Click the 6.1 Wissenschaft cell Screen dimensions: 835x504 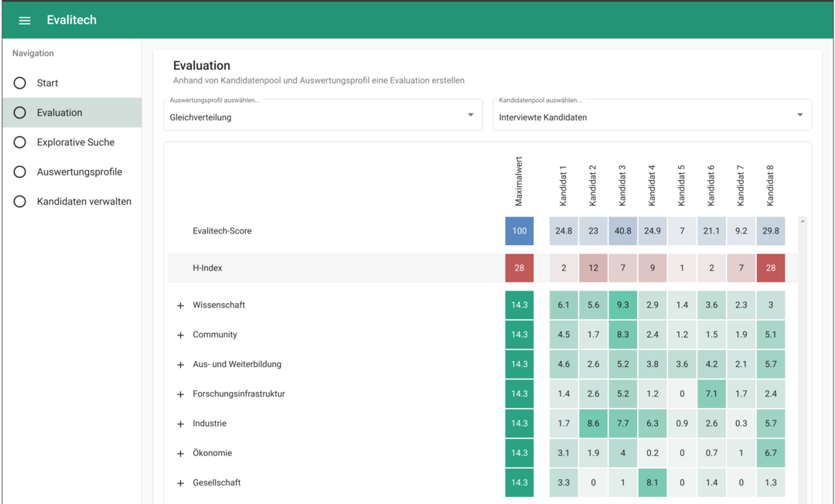point(564,305)
